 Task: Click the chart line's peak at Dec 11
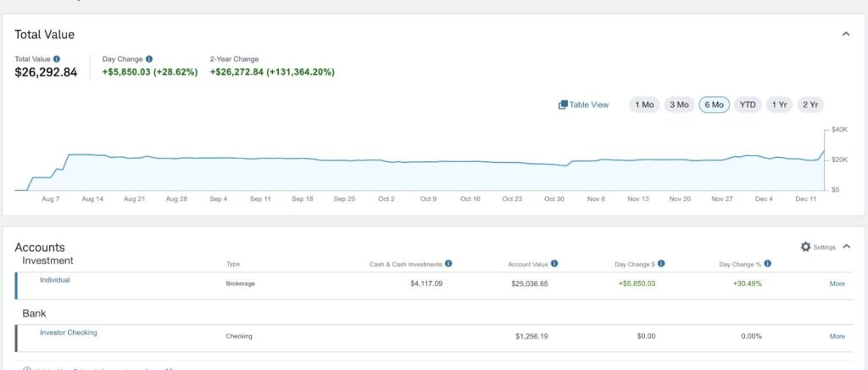click(x=823, y=152)
